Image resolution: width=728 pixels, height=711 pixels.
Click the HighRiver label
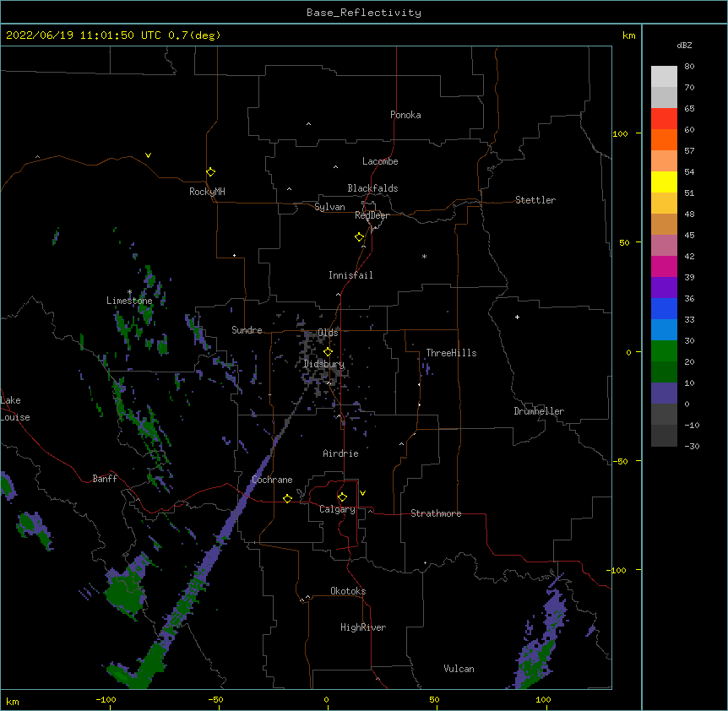point(363,627)
